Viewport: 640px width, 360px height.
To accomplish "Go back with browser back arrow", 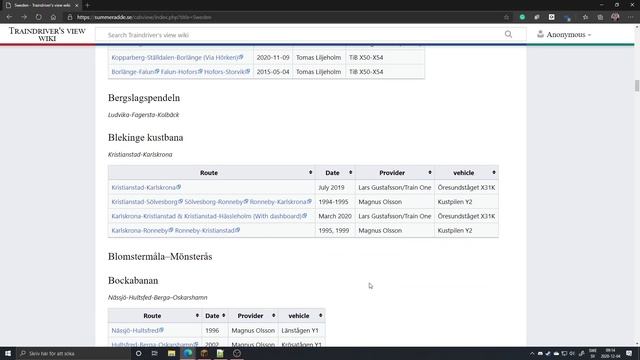I will coord(9,17).
